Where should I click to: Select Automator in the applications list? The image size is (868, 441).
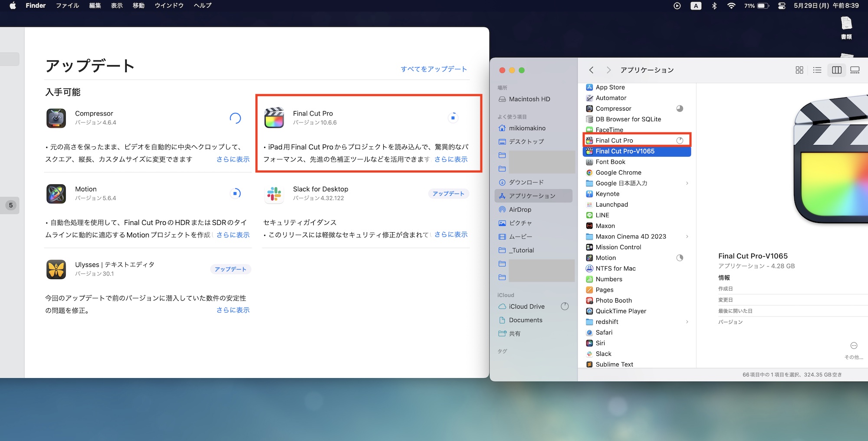(637, 98)
